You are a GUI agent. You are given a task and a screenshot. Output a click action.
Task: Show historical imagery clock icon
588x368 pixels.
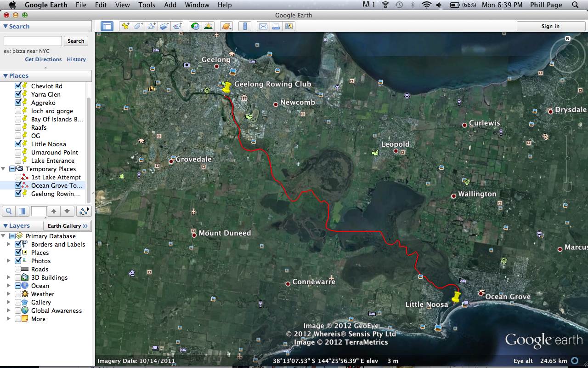click(x=195, y=26)
